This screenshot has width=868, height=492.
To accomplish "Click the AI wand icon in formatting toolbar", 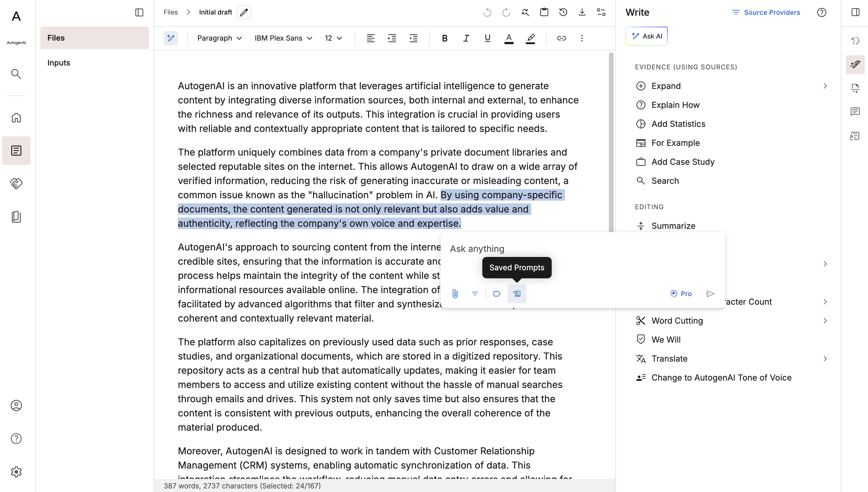I will tap(171, 38).
